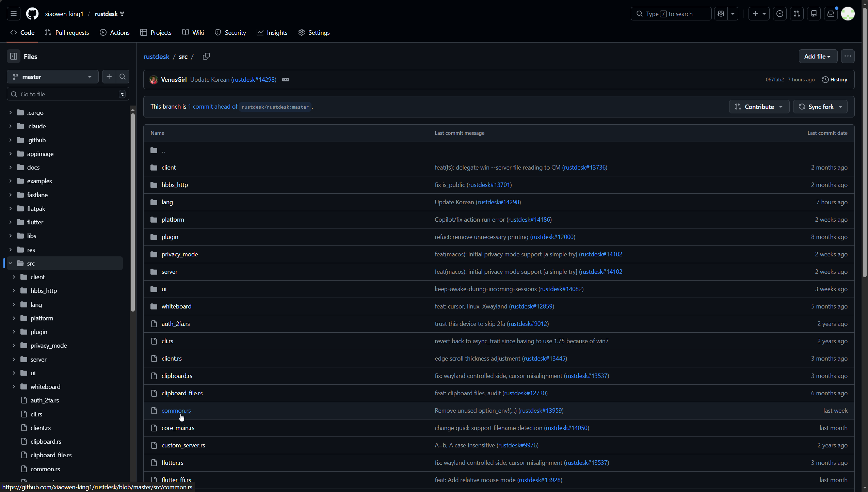The image size is (868, 492).
Task: Click the search files magnifier icon
Action: click(123, 77)
